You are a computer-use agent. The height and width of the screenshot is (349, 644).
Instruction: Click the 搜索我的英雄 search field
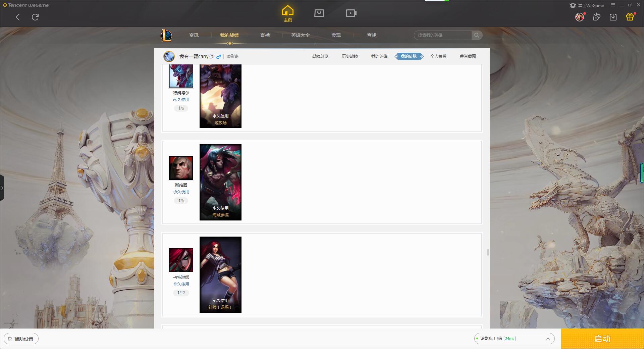click(443, 35)
